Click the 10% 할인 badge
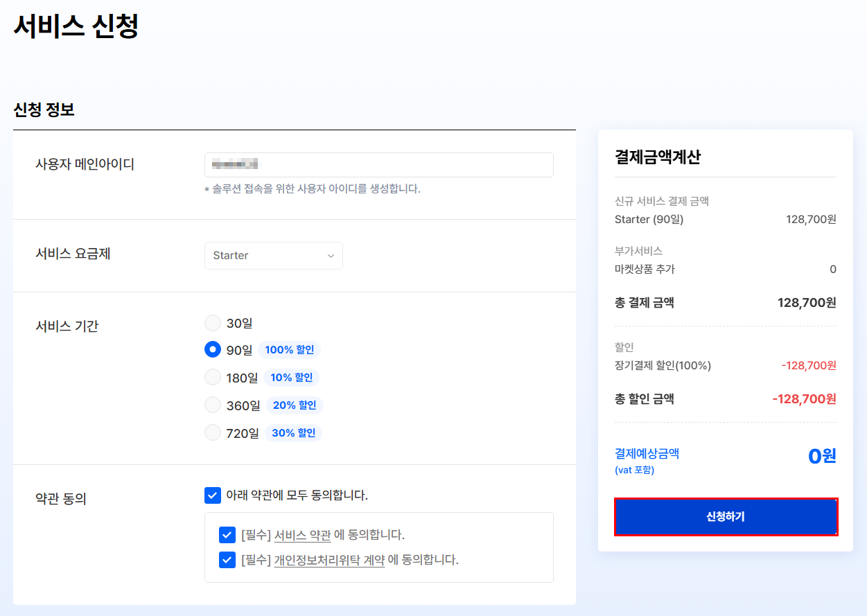Image resolution: width=867 pixels, height=616 pixels. coord(291,378)
